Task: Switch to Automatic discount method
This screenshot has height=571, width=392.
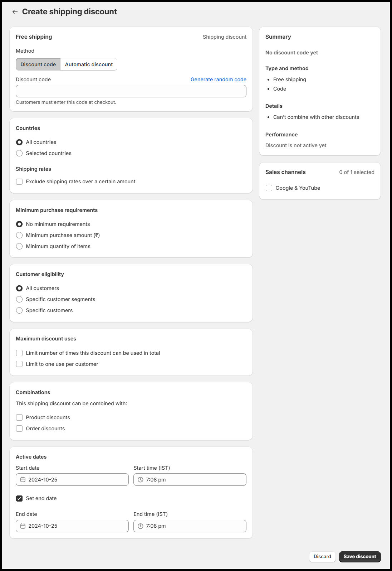Action: point(89,64)
